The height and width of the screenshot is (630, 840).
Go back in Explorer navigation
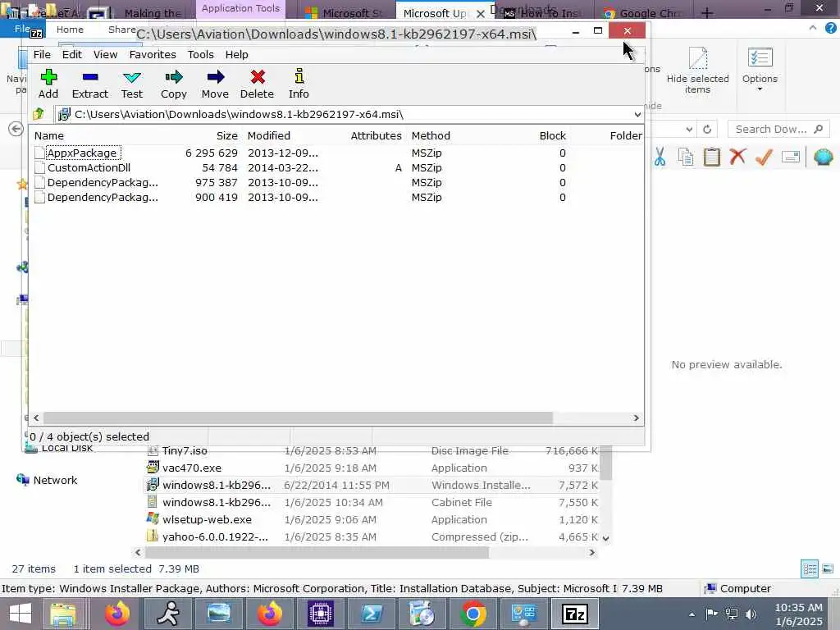coord(16,129)
